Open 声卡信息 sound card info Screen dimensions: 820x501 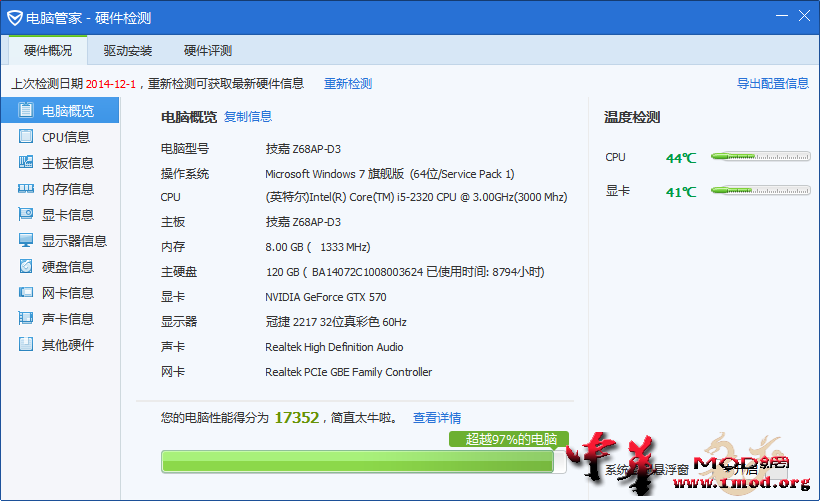[60, 319]
